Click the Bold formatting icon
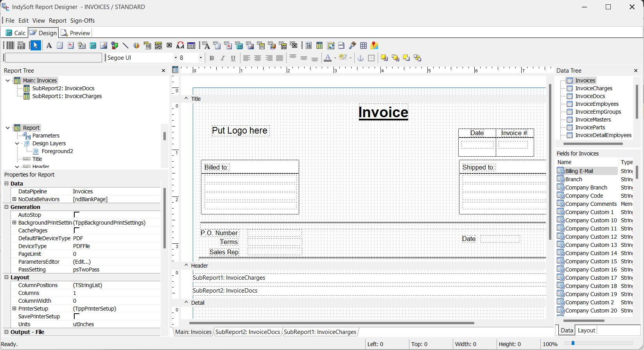The width and height of the screenshot is (644, 350). [212, 58]
